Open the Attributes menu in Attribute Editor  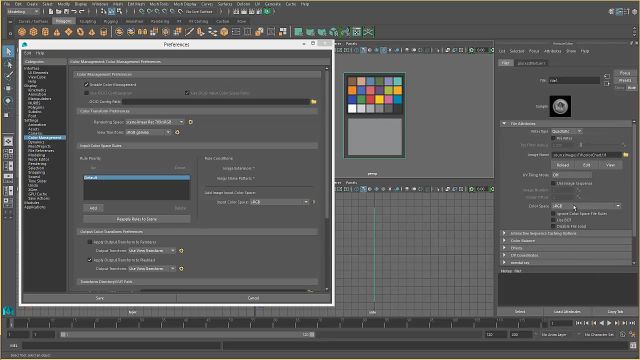553,51
